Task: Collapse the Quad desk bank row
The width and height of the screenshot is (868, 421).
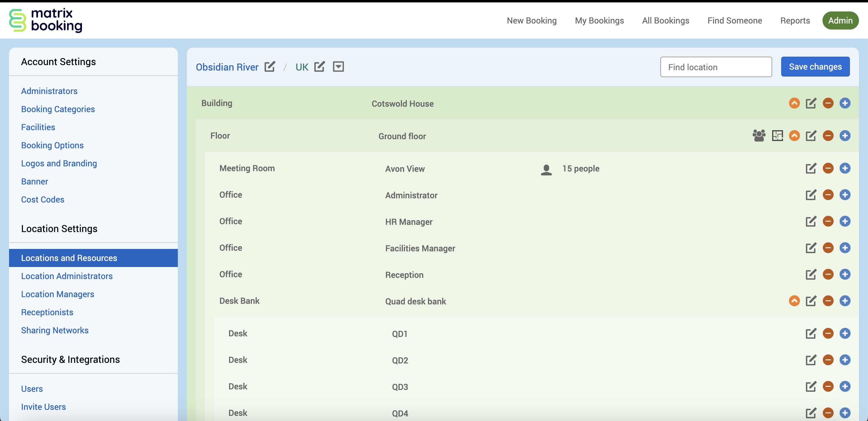Action: [x=794, y=301]
